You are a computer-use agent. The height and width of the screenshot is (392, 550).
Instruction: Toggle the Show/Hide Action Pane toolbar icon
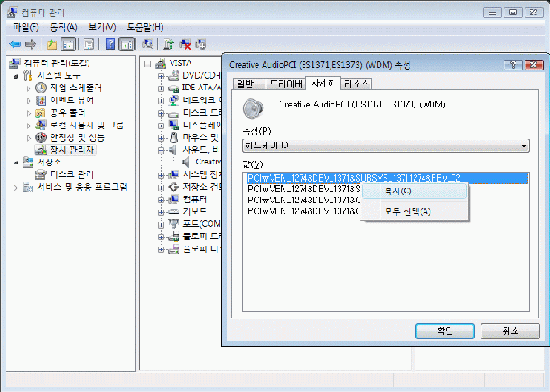126,44
